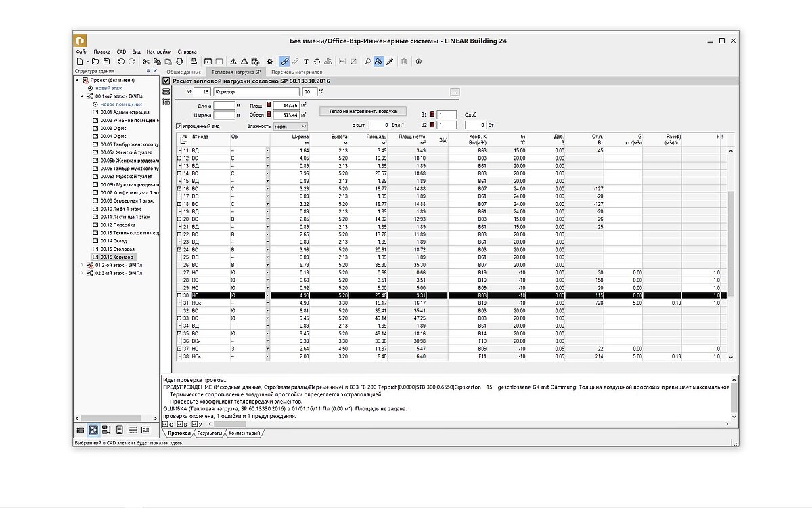Click the room name field Коридор
The image size is (812, 508).
pyautogui.click(x=256, y=91)
